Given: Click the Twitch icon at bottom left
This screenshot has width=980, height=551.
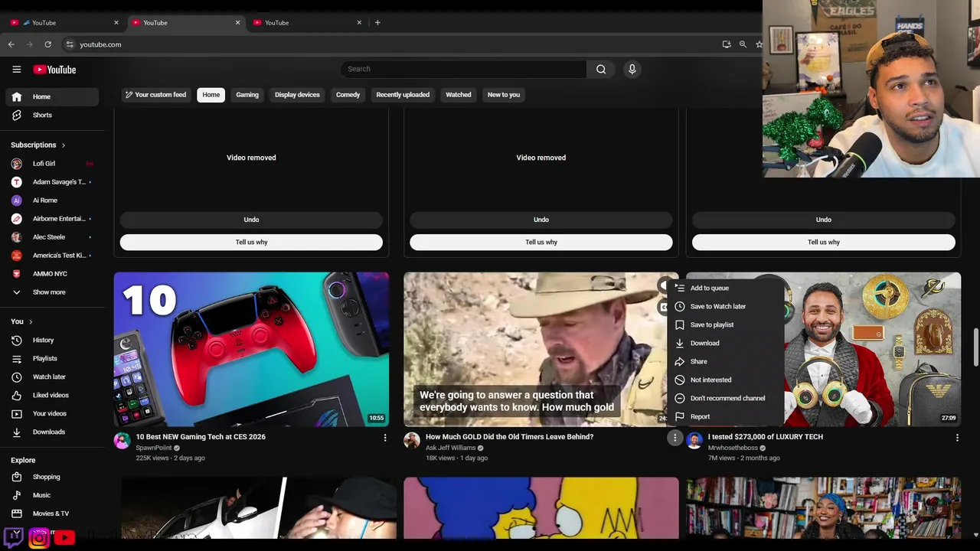Looking at the screenshot, I should (x=13, y=536).
